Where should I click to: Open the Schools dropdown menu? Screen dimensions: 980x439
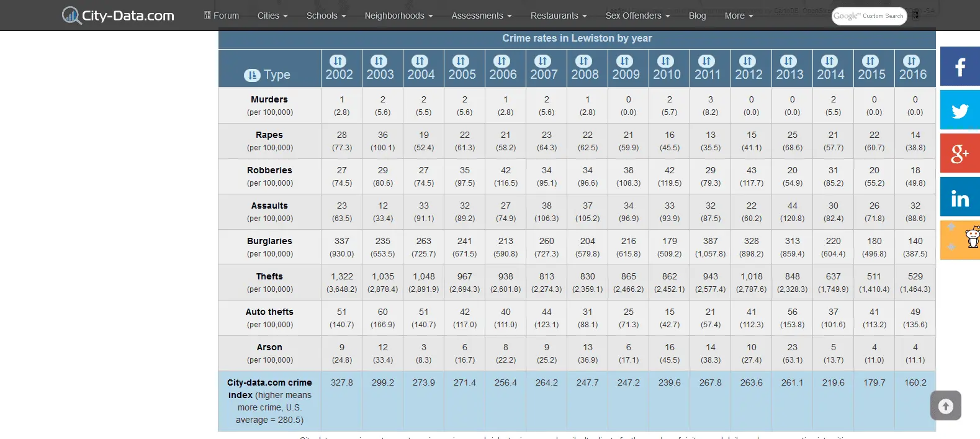[326, 16]
